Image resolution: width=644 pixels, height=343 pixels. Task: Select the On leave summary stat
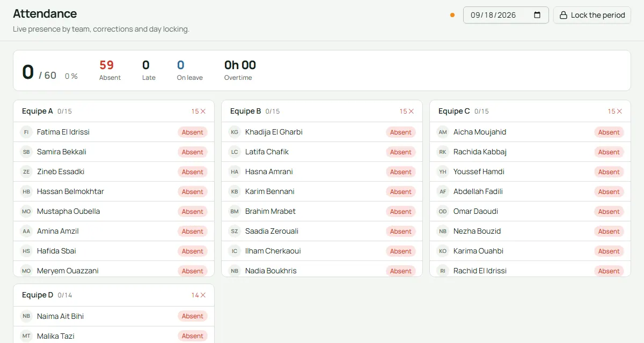point(190,70)
